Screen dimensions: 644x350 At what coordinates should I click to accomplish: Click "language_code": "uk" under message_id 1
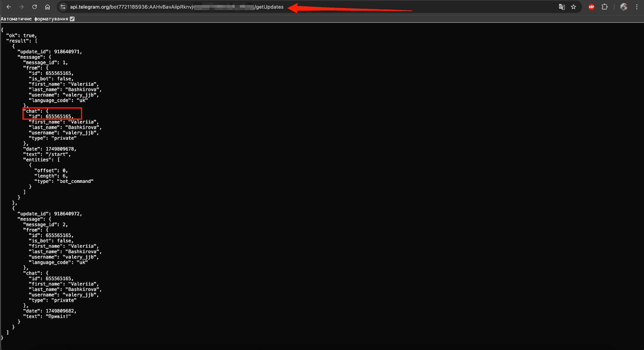click(x=58, y=100)
